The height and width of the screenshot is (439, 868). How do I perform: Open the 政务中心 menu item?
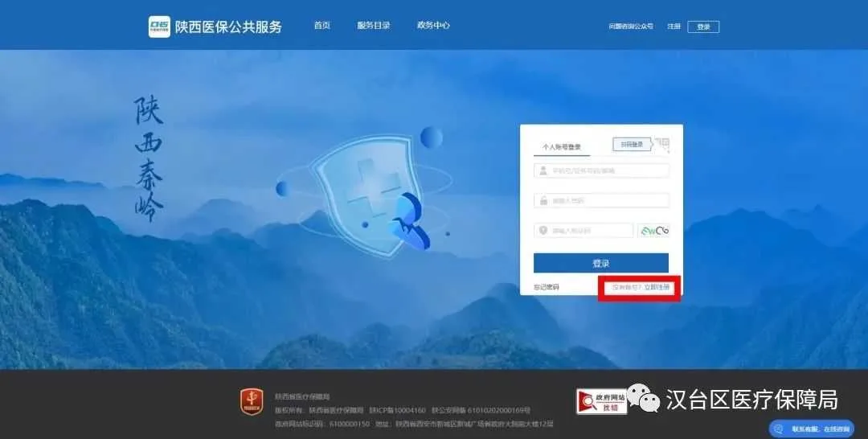click(433, 26)
